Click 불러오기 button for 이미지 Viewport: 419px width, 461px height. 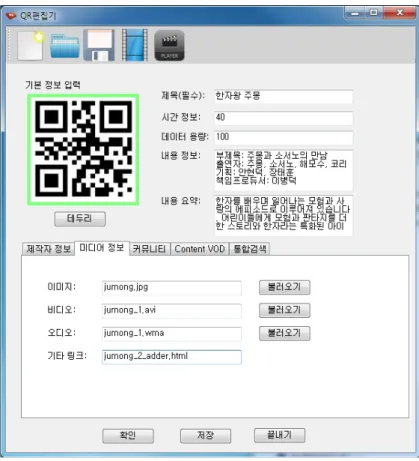(x=285, y=287)
